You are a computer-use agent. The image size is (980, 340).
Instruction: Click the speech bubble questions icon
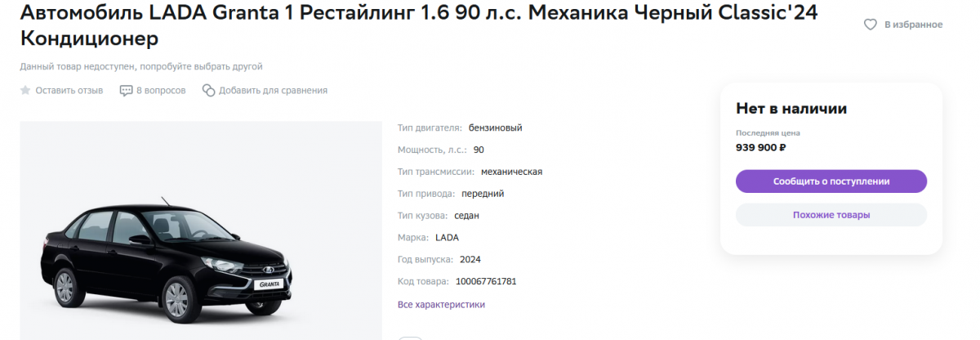[x=126, y=90]
